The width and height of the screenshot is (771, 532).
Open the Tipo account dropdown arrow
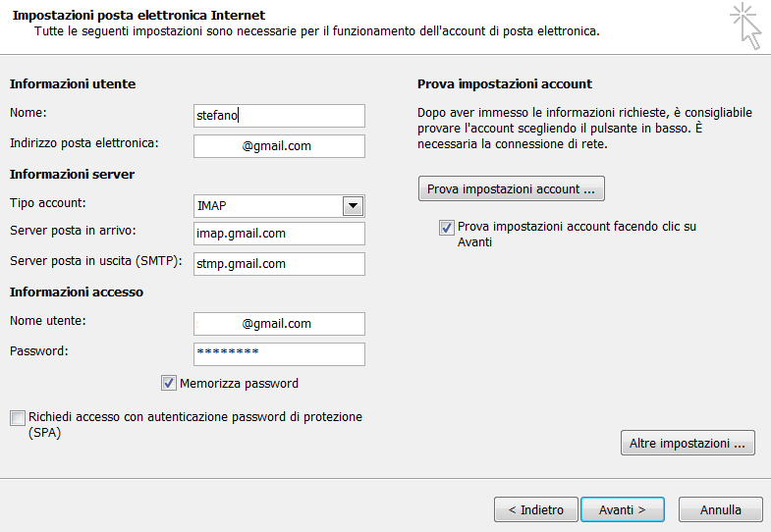(x=353, y=206)
